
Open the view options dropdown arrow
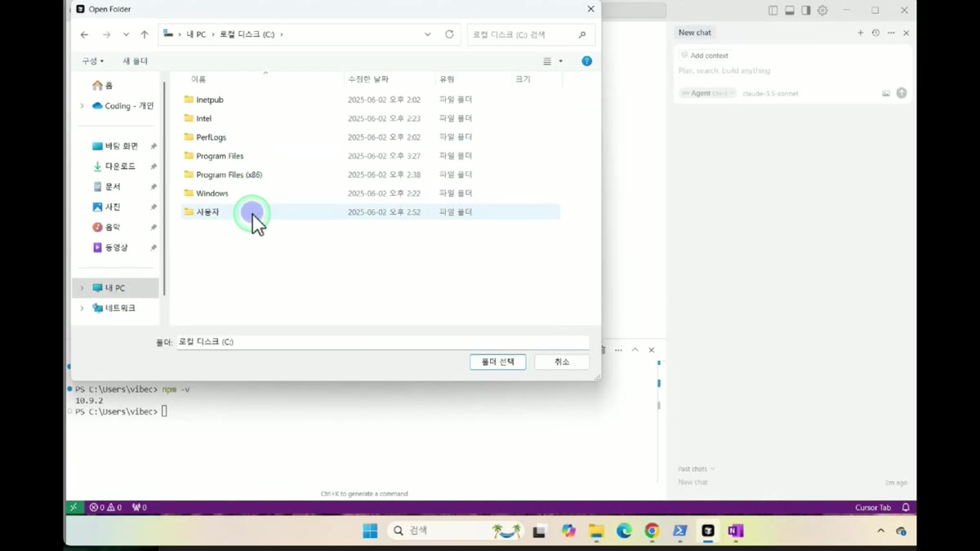click(x=560, y=61)
